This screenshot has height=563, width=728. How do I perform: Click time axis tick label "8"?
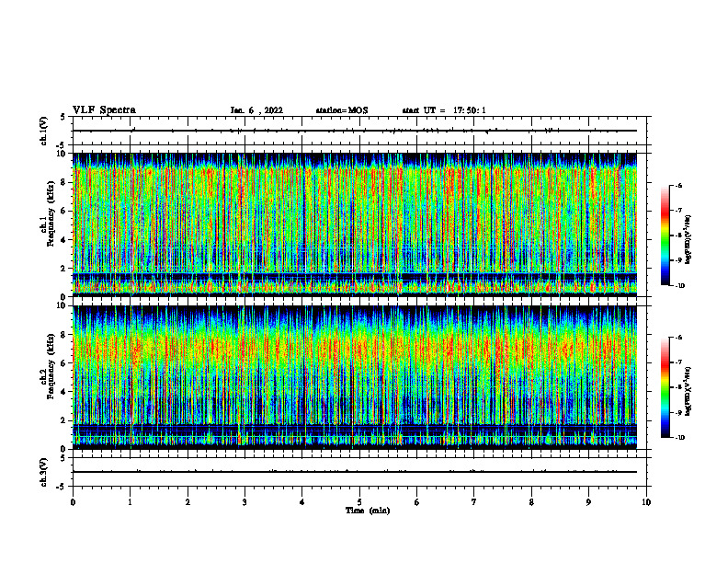(531, 502)
